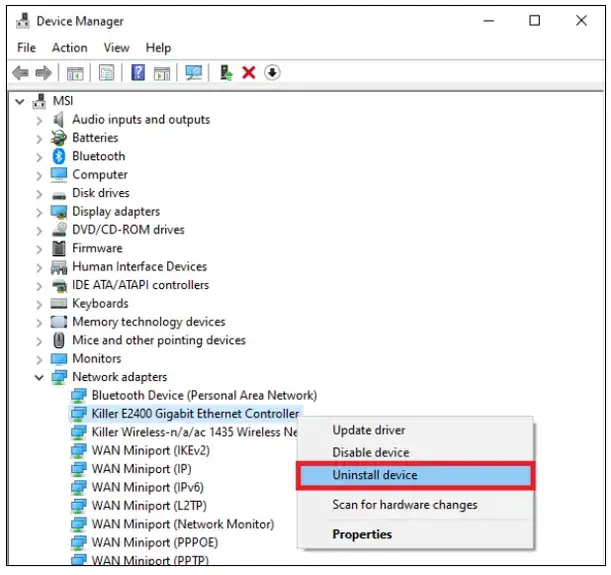Expand the Disk drives category

(x=39, y=194)
